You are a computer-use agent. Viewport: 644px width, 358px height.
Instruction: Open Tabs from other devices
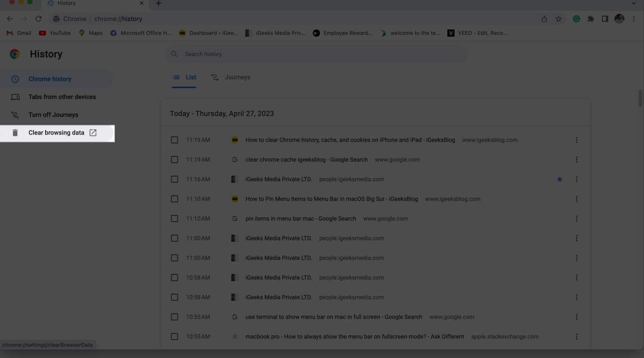pos(56,97)
